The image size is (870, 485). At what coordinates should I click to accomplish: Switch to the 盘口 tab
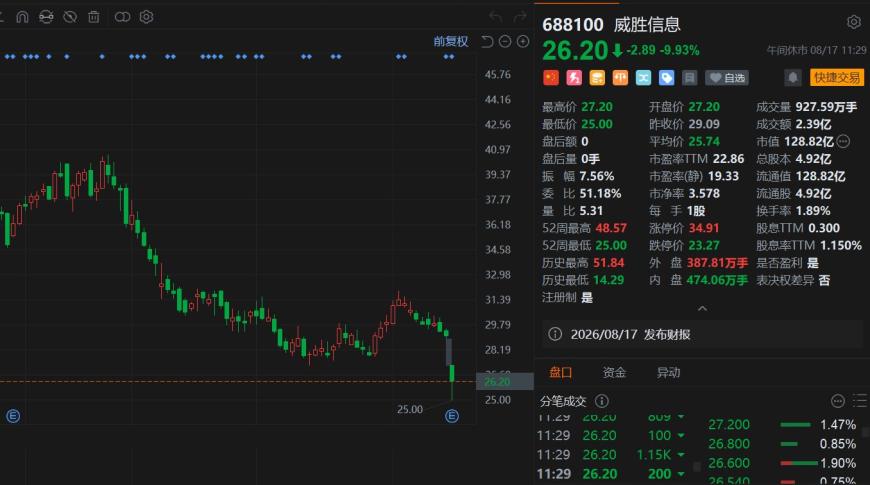(560, 372)
